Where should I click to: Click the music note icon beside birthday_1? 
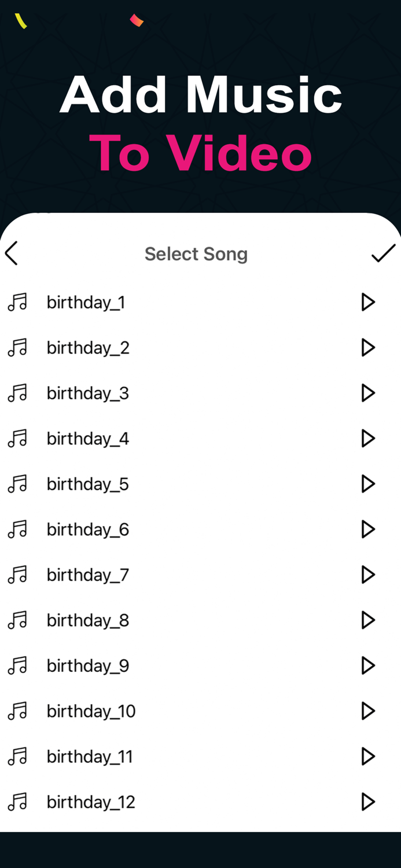click(17, 302)
